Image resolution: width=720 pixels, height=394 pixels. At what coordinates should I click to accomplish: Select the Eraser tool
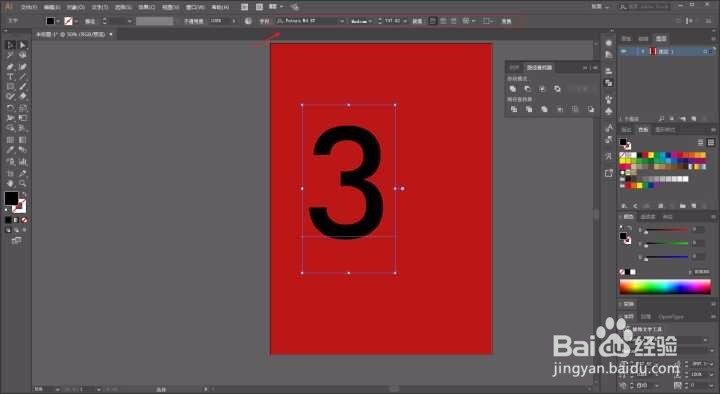pyautogui.click(x=22, y=96)
